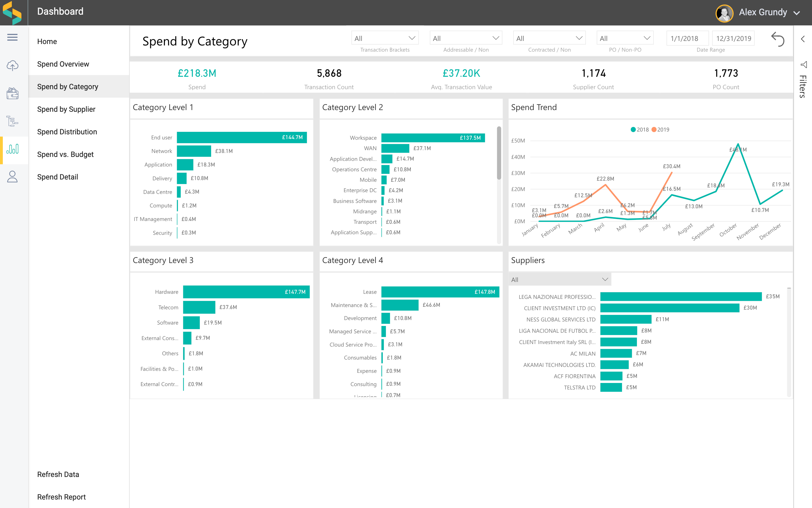Collapse the Filters pane arrow
The image size is (812, 508).
pyautogui.click(x=803, y=39)
